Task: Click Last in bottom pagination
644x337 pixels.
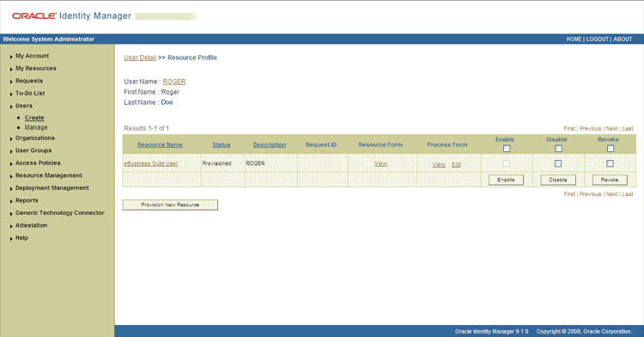Action: pos(628,194)
